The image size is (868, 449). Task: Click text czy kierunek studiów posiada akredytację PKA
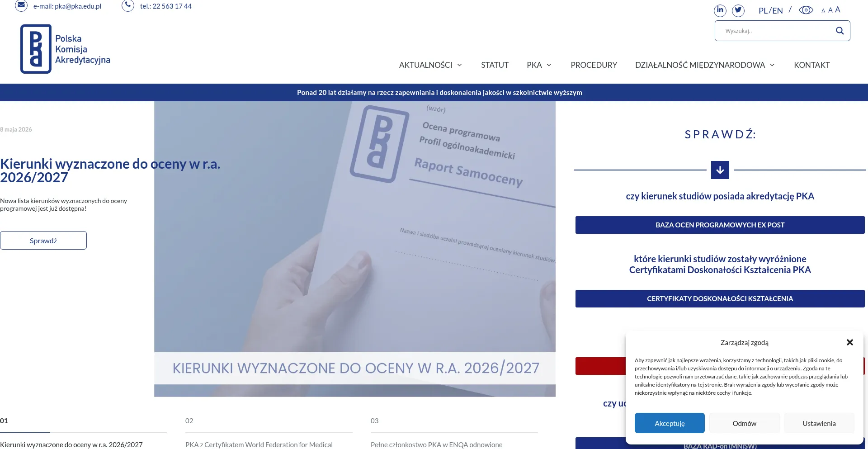click(720, 196)
